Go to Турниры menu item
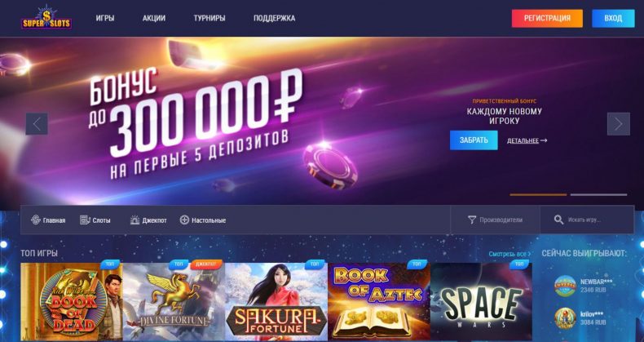Screen dimensions: 644x342 pyautogui.click(x=210, y=18)
